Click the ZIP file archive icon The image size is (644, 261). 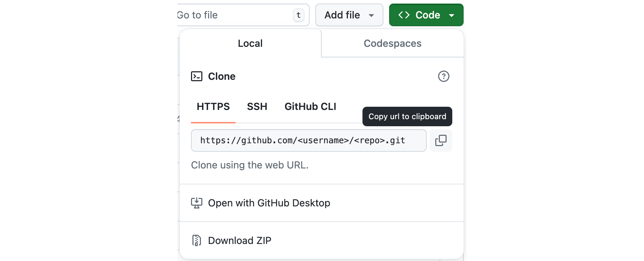pyautogui.click(x=197, y=240)
